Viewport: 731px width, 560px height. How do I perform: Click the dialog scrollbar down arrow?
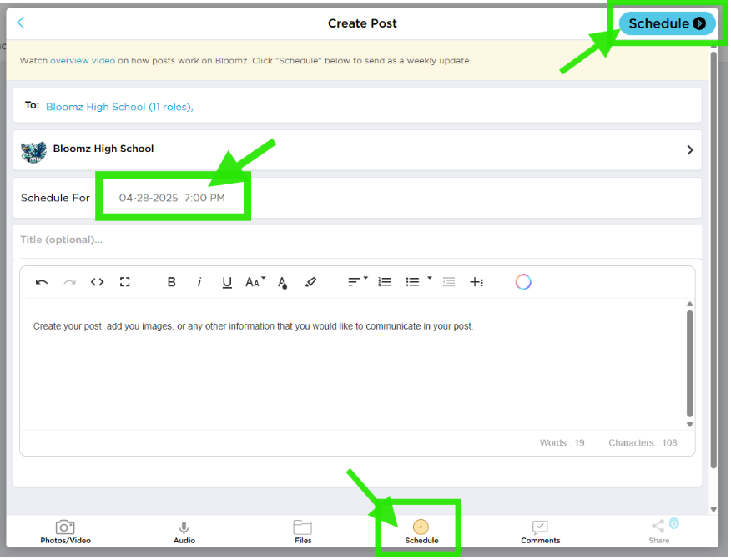713,509
